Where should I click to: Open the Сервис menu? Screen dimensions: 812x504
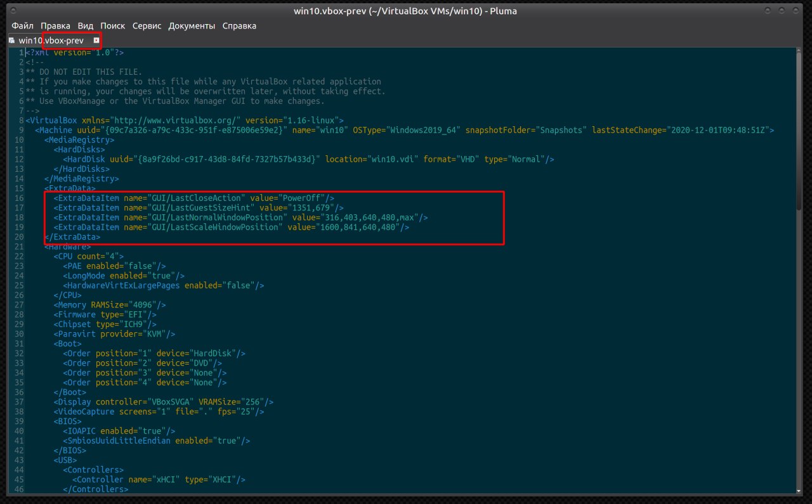click(x=147, y=26)
